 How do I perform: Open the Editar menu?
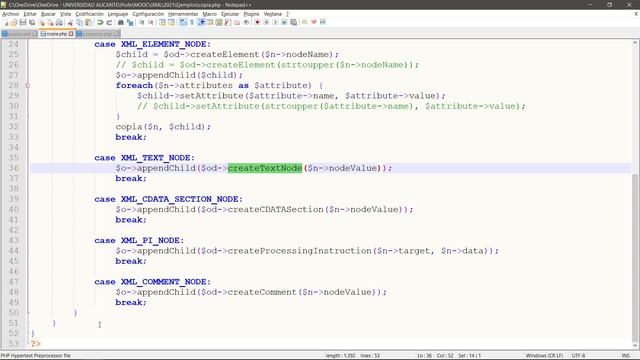(x=30, y=14)
